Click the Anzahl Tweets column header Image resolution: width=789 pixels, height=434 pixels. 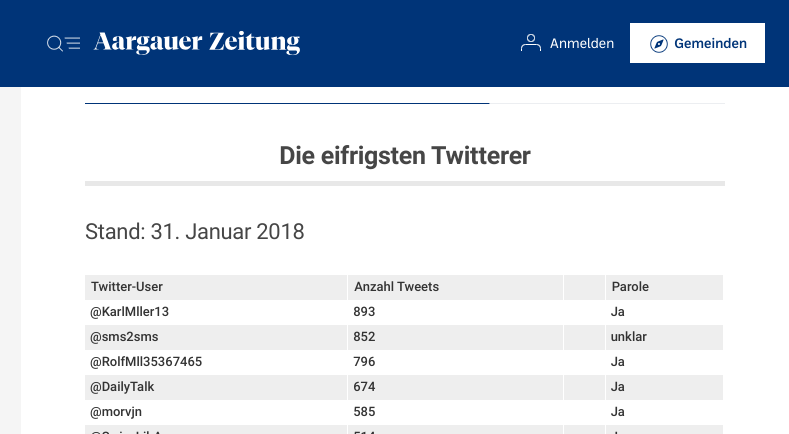(397, 287)
